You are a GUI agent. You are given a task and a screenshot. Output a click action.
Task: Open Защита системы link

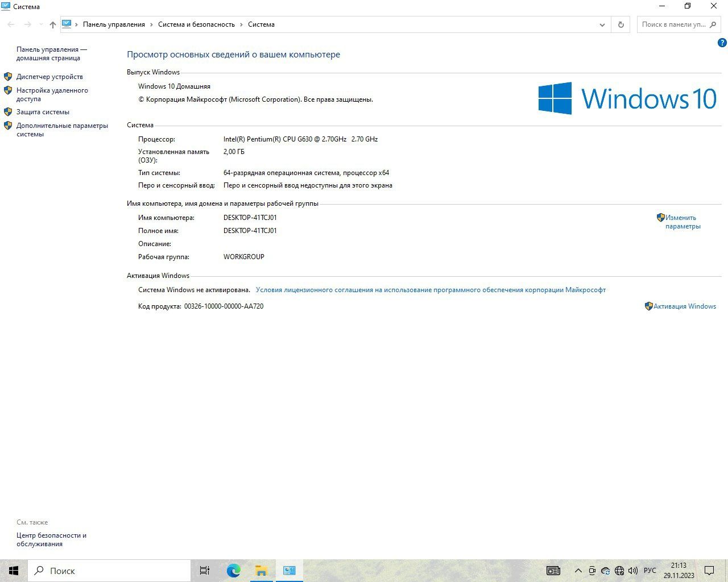point(43,112)
